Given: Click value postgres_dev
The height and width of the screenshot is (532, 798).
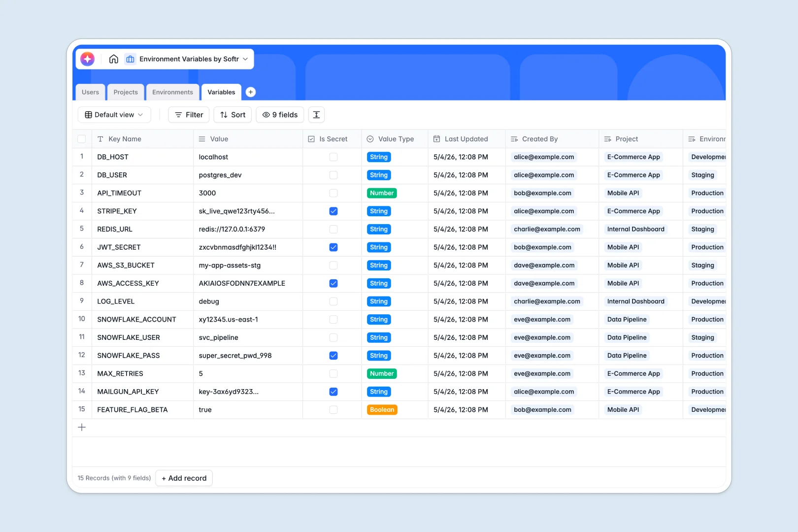Looking at the screenshot, I should pyautogui.click(x=220, y=175).
